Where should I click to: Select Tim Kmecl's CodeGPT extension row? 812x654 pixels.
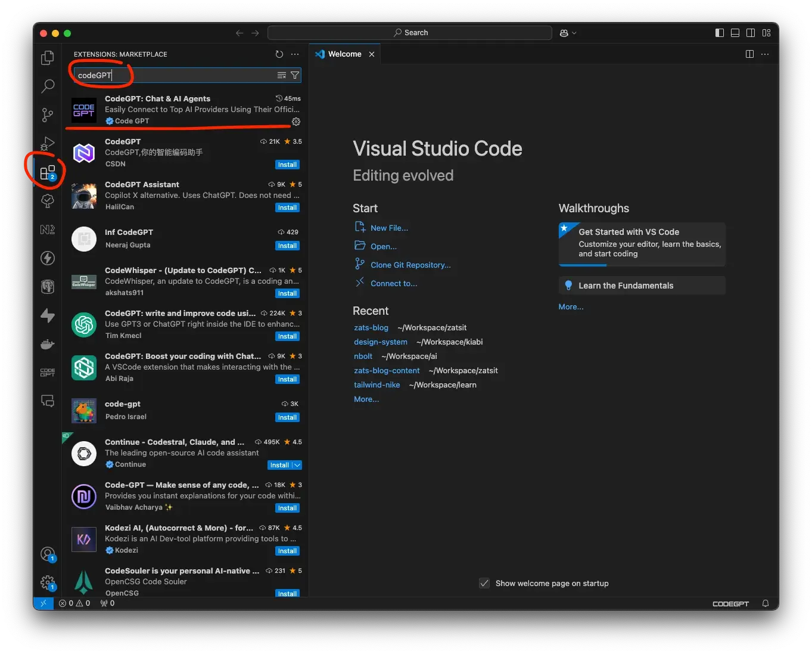pos(184,325)
